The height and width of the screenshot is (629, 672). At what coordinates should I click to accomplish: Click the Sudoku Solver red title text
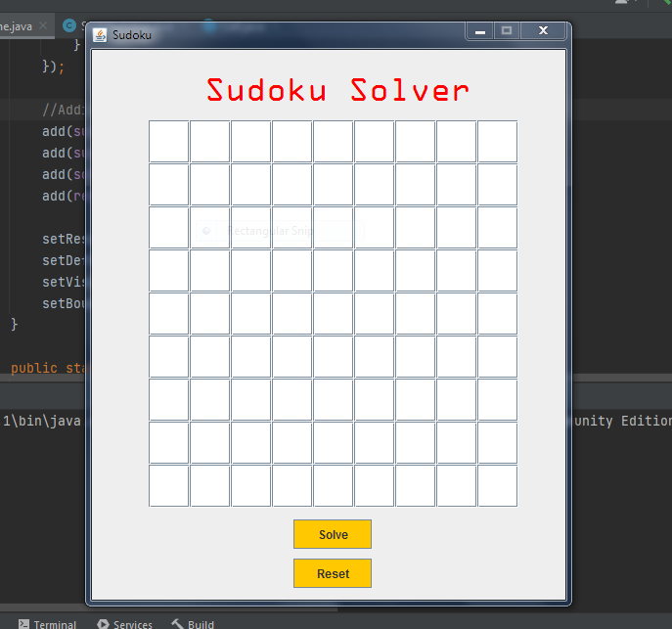click(337, 90)
